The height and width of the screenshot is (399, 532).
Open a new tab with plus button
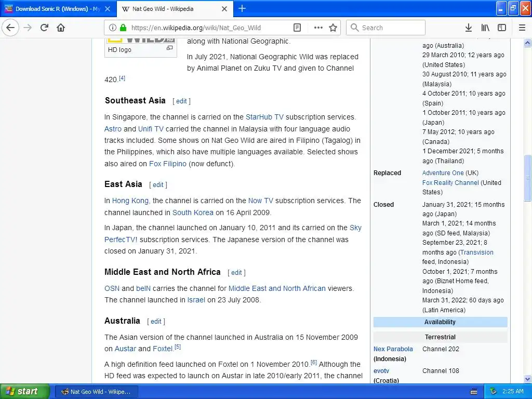coord(242,8)
